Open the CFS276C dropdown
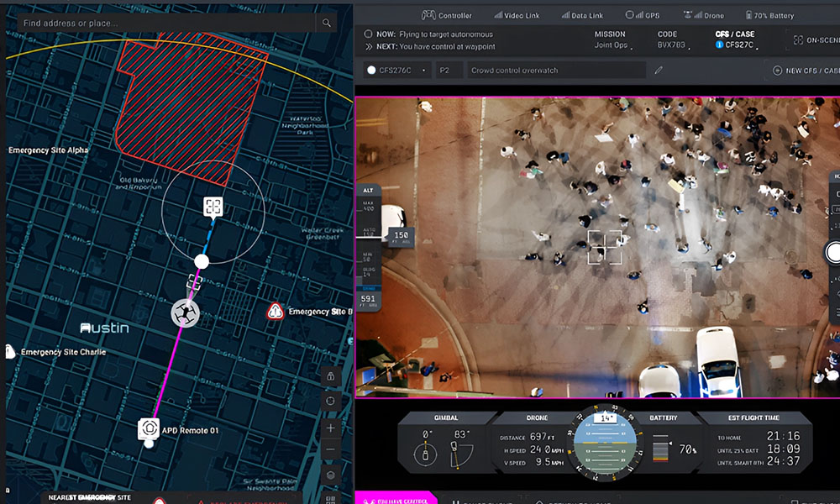Screen dimensions: 840x504 coord(398,71)
